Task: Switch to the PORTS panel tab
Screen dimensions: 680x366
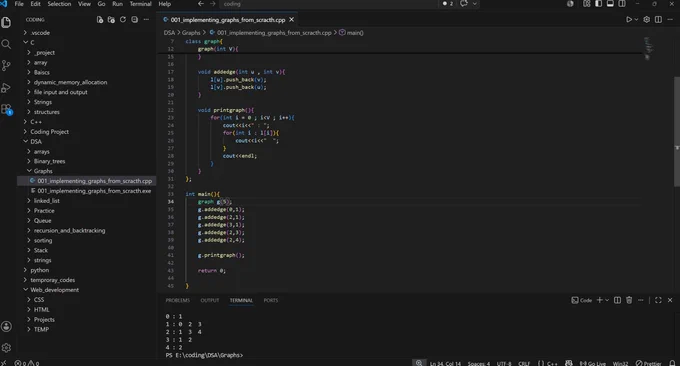Action: (271, 300)
